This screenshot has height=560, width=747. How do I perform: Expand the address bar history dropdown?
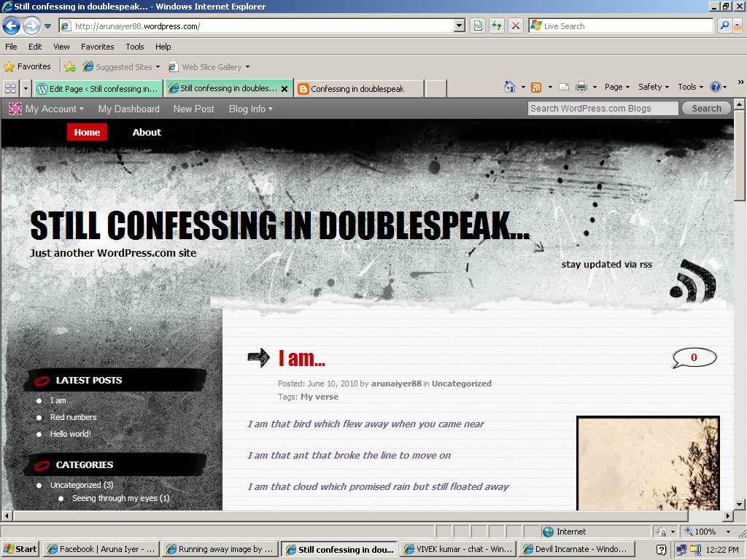pyautogui.click(x=460, y=26)
